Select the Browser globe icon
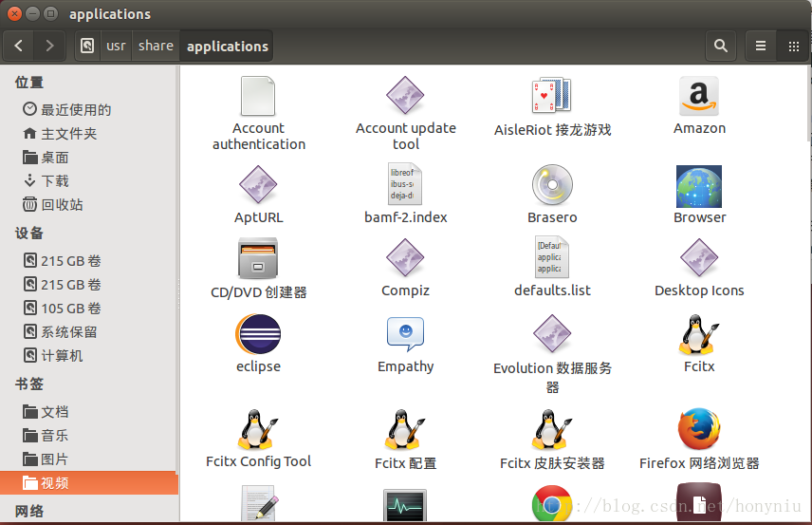Image resolution: width=812 pixels, height=525 pixels. pos(699,187)
